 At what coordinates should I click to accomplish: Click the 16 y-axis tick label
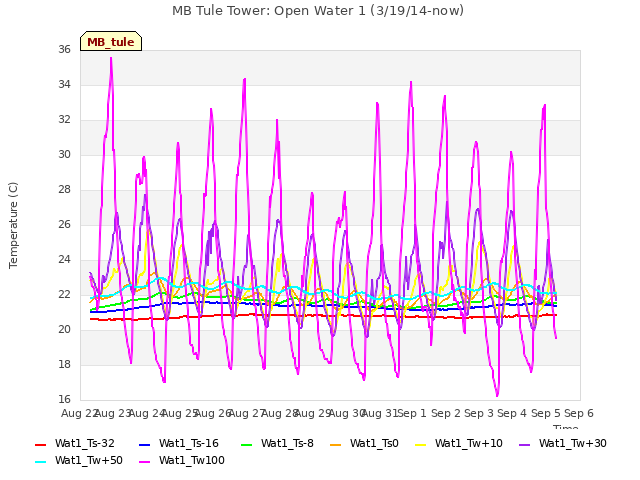point(64,399)
